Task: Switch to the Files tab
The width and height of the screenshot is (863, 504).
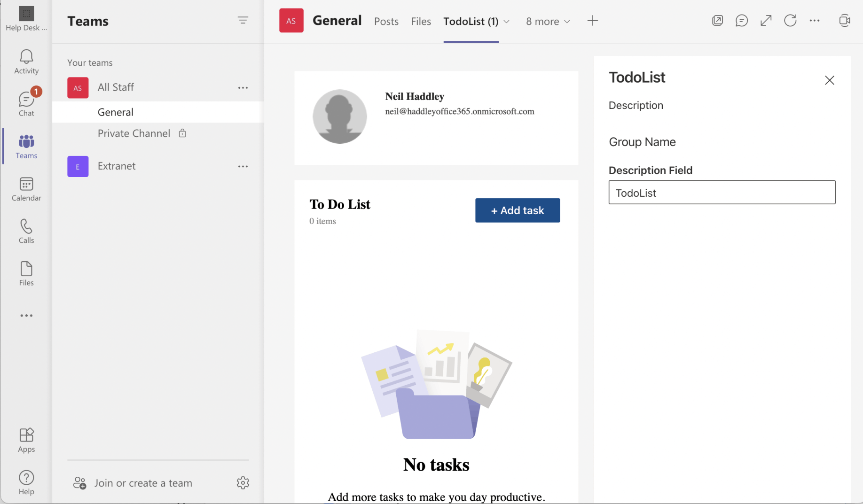Action: pos(421,22)
